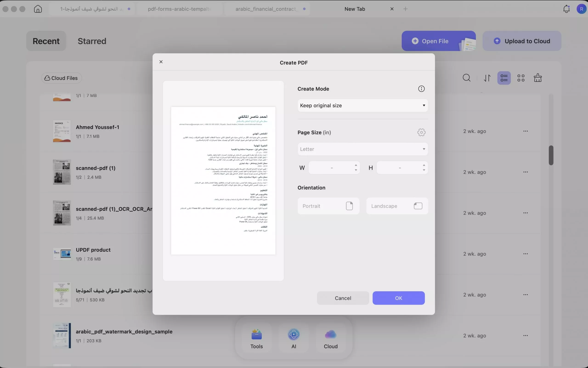588x368 pixels.
Task: Open the user profile avatar
Action: pos(581,9)
